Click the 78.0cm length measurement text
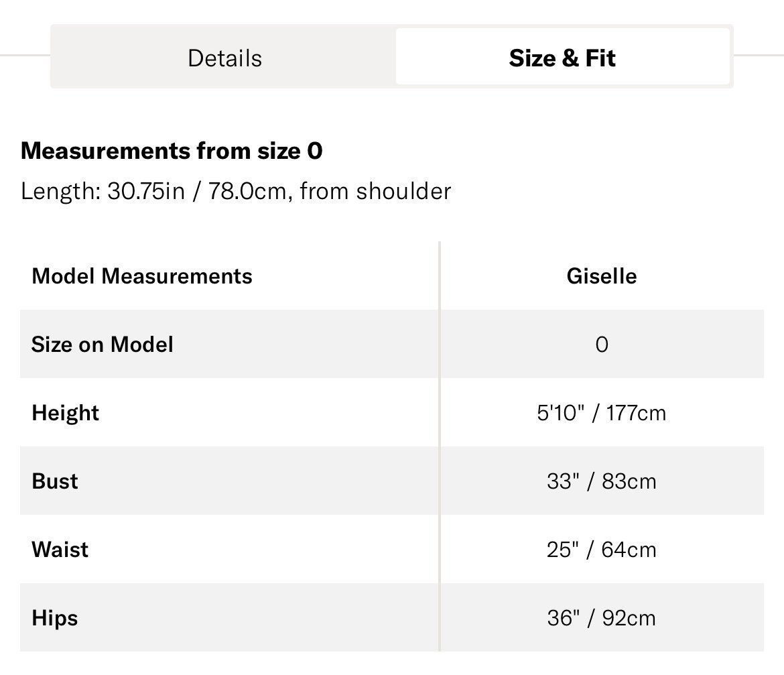The image size is (784, 675). point(247,191)
